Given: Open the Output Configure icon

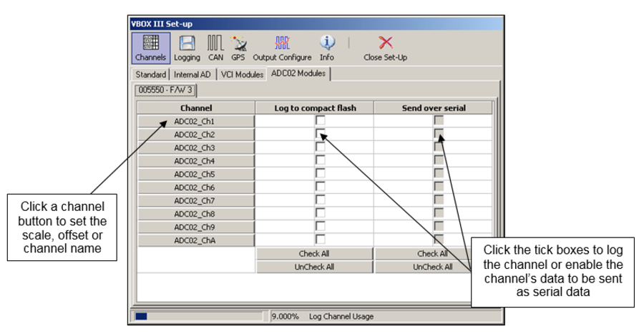Looking at the screenshot, I should coord(282,49).
